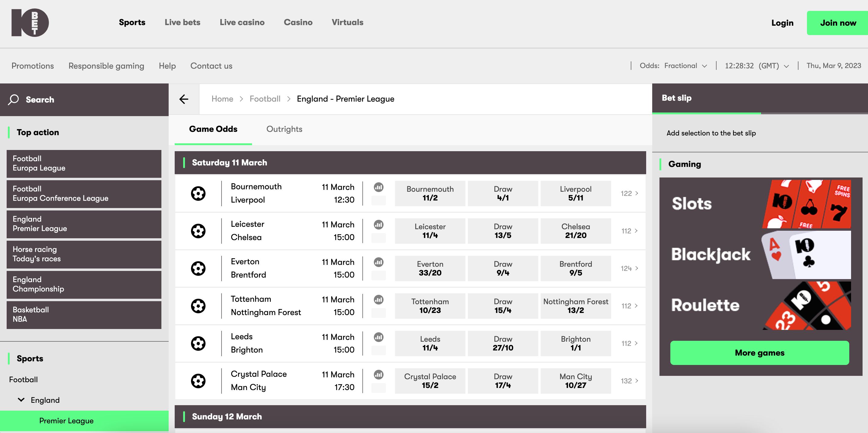The image size is (868, 433).
Task: Click the back arrow above the breadcrumb
Action: (184, 99)
